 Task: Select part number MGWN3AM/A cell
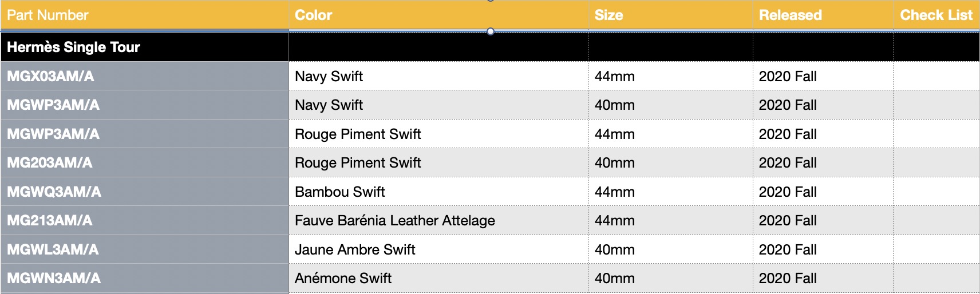(x=145, y=279)
